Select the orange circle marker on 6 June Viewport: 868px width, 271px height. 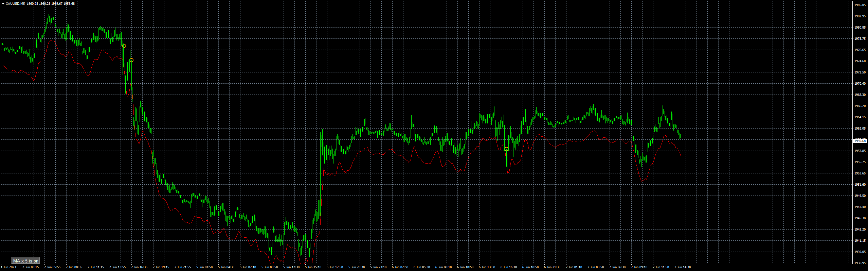(506, 149)
